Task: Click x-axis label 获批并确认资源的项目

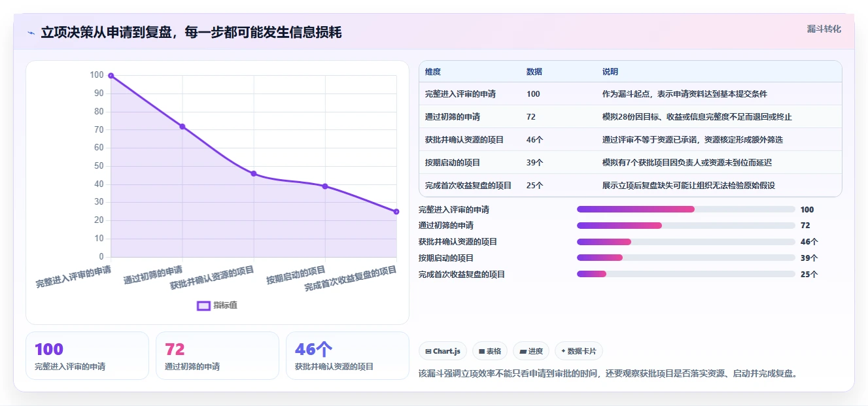Action: (x=212, y=278)
